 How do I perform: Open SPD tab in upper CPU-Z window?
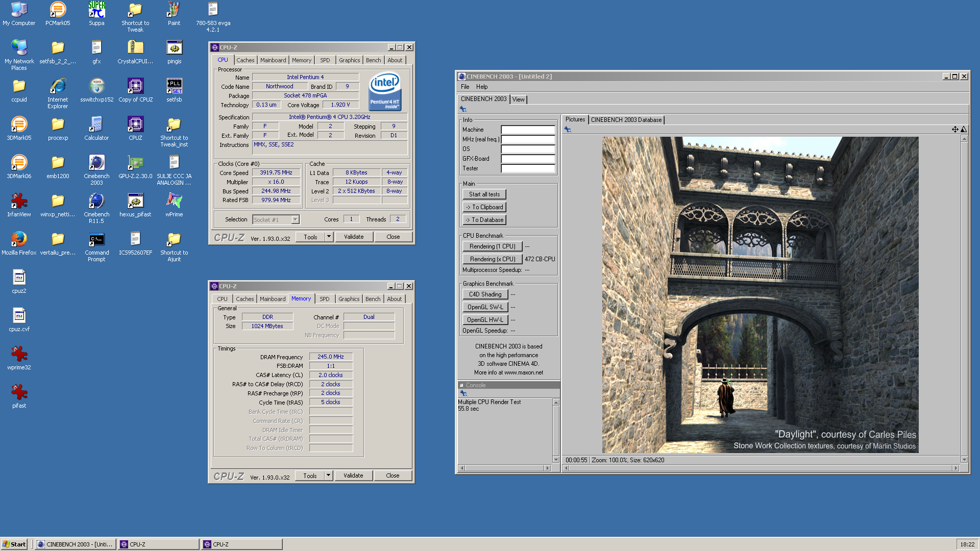[325, 60]
